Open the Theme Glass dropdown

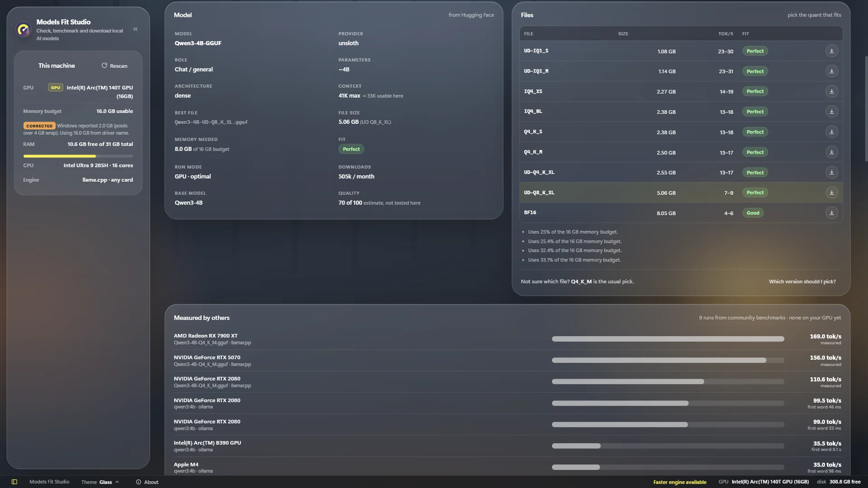100,482
